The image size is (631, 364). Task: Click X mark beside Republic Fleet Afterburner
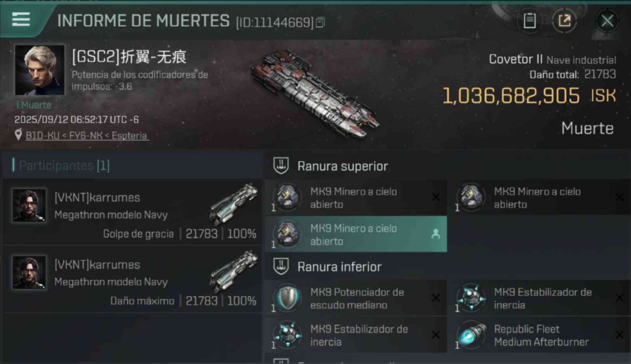click(619, 335)
